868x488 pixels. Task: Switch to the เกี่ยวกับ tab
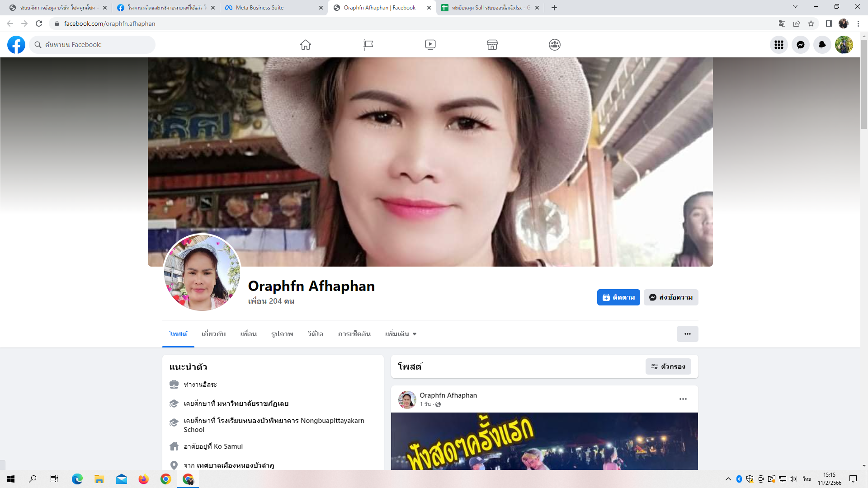(213, 334)
